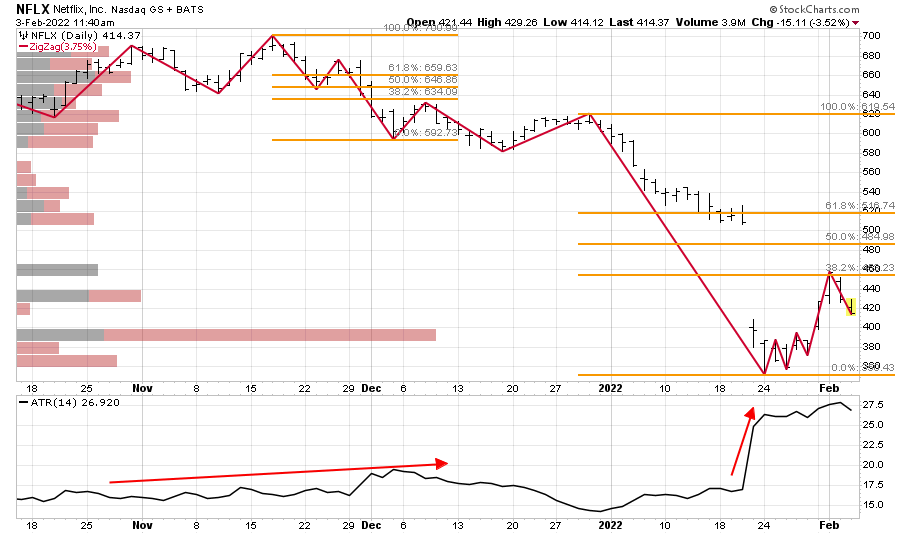Click the 700 price axis label
The image size is (900, 534).
pos(871,36)
